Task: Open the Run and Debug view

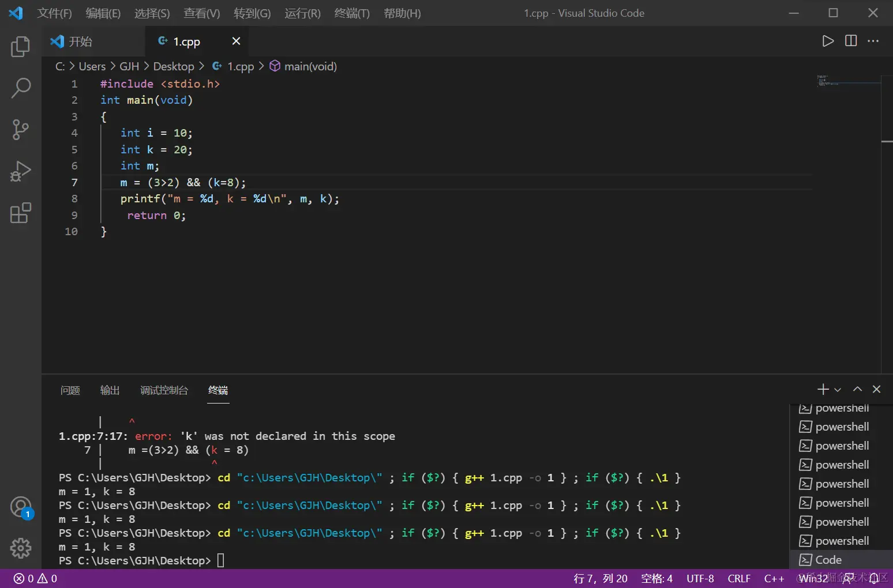Action: (x=21, y=171)
